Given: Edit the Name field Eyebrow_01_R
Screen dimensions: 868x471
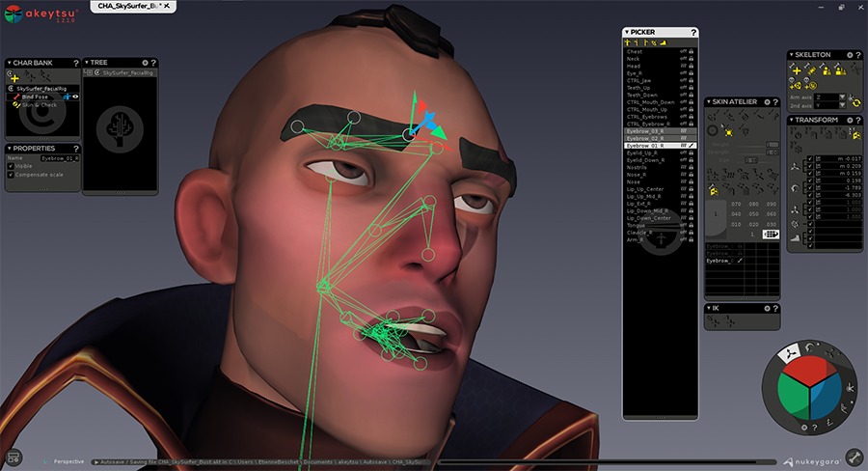Looking at the screenshot, I should click(60, 158).
